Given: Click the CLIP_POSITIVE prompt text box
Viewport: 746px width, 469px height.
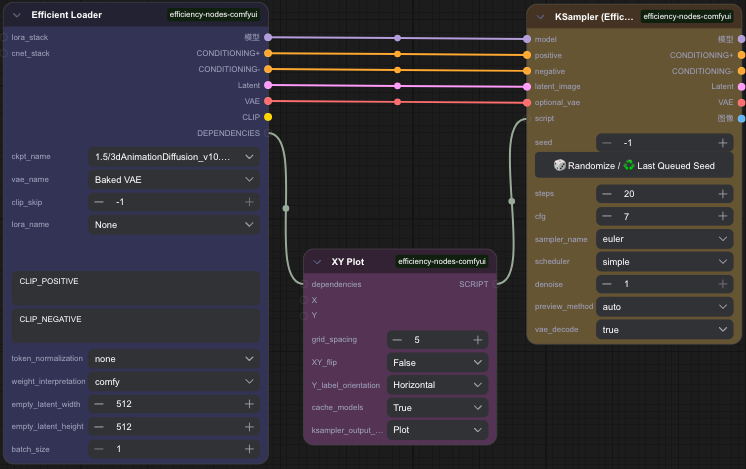Looking at the screenshot, I should click(x=136, y=288).
